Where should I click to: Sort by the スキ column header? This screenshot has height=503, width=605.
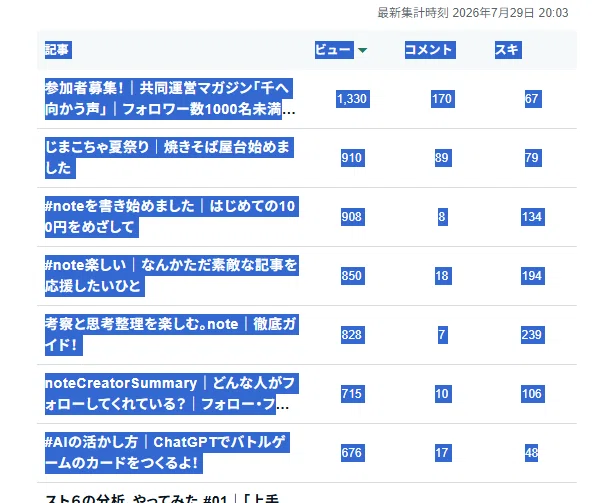click(x=508, y=50)
